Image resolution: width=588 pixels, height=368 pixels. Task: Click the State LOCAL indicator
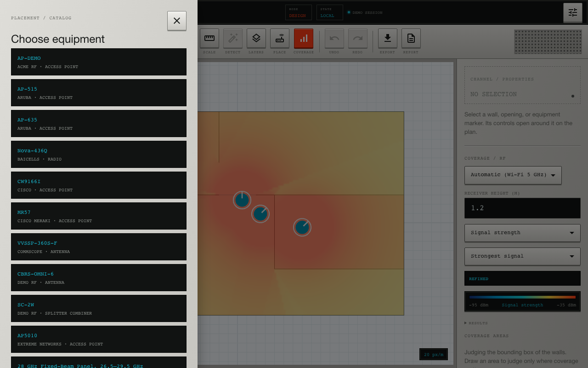330,12
